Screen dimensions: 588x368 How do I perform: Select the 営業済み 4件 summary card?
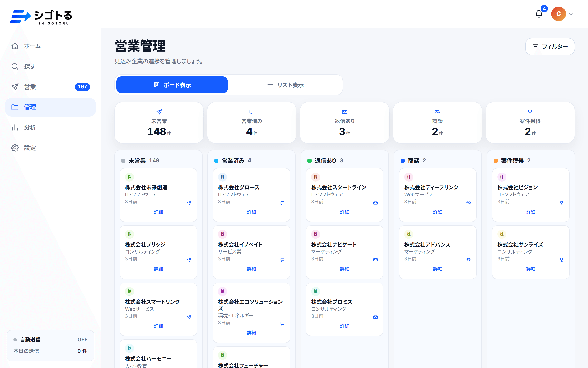[x=252, y=123]
